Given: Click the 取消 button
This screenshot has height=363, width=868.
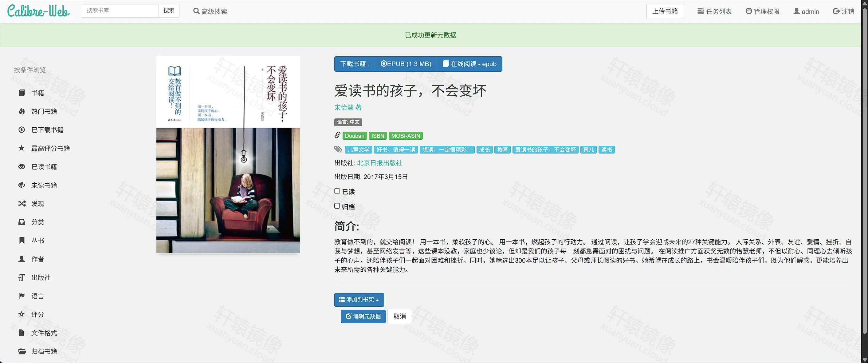Looking at the screenshot, I should 399,316.
